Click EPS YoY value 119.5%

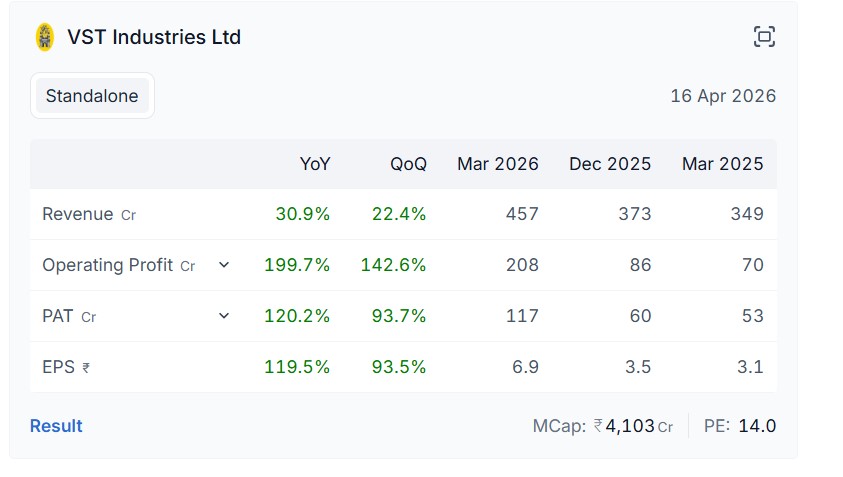pos(297,367)
